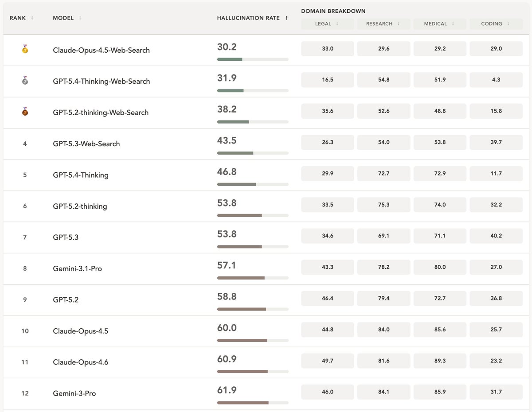Click rank number 12 in the table
The height and width of the screenshot is (412, 532).
(x=25, y=393)
